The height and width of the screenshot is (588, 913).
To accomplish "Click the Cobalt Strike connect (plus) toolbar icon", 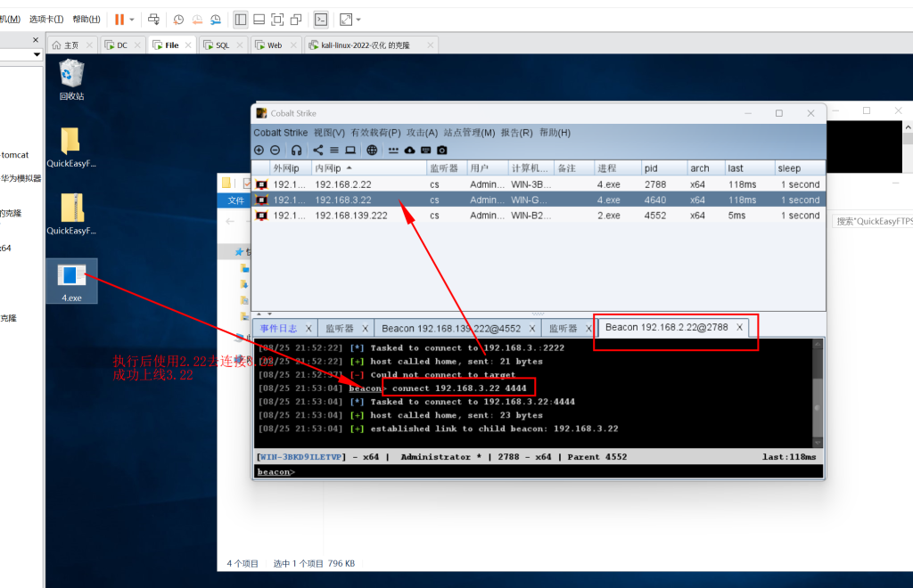I will point(259,150).
